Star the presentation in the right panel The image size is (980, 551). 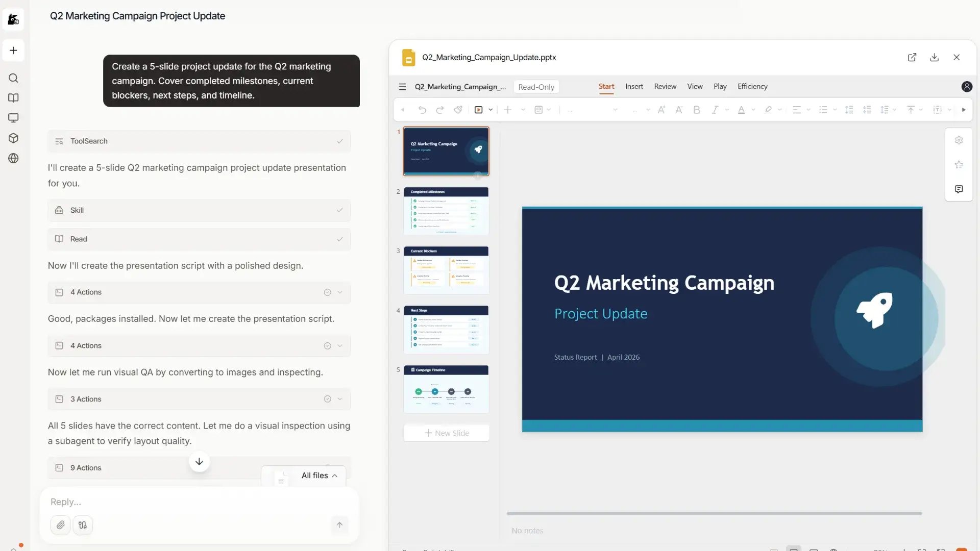pyautogui.click(x=959, y=164)
